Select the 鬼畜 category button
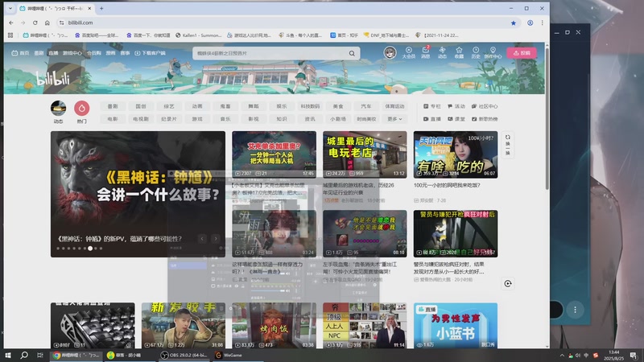This screenshot has height=362, width=644. pyautogui.click(x=225, y=106)
